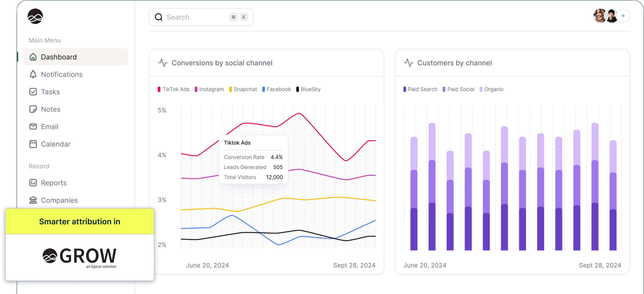Click the plus add-user button
644x294 pixels.
pyautogui.click(x=623, y=16)
